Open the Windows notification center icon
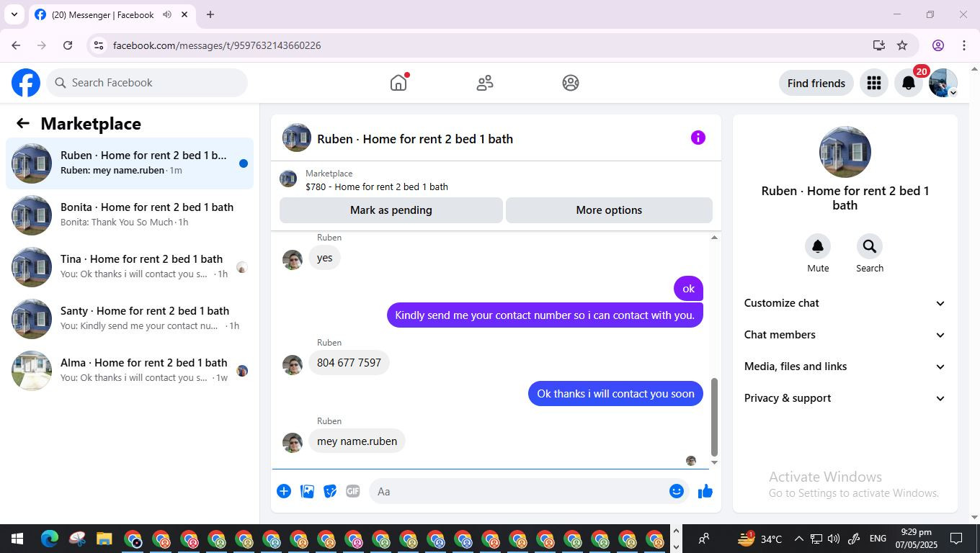The height and width of the screenshot is (553, 980). (956, 539)
